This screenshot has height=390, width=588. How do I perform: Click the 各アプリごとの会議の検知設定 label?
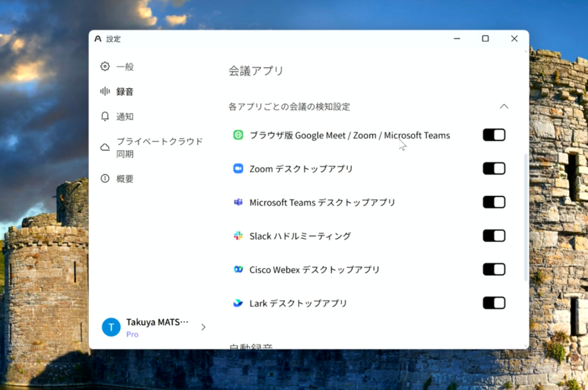tap(289, 106)
